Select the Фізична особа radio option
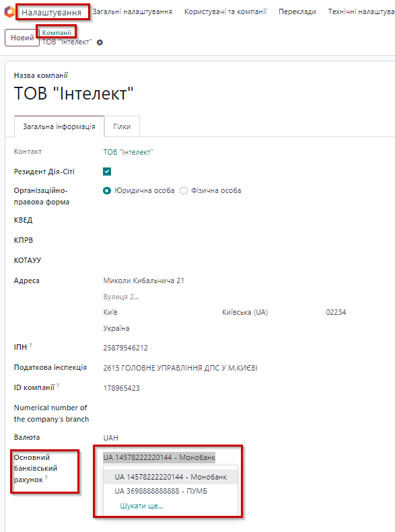This screenshot has height=532, width=395. tap(184, 191)
